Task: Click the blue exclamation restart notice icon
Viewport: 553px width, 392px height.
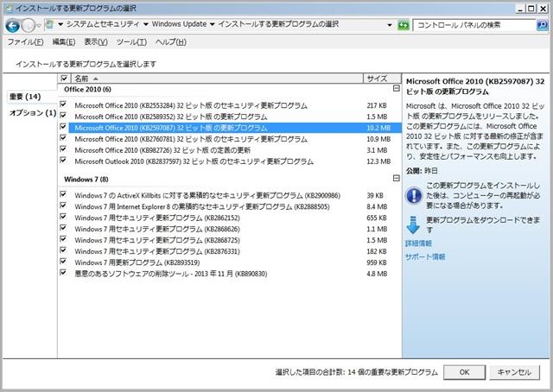Action: click(x=413, y=195)
